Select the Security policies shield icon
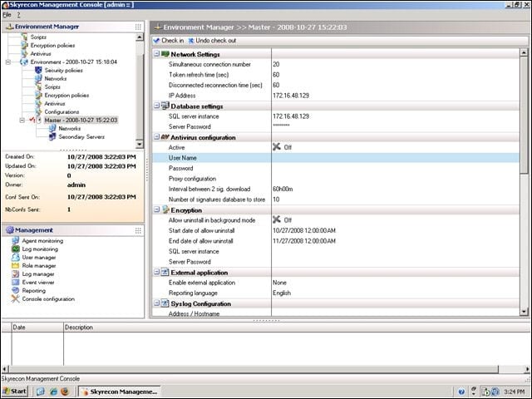The width and height of the screenshot is (532, 399). 38,70
